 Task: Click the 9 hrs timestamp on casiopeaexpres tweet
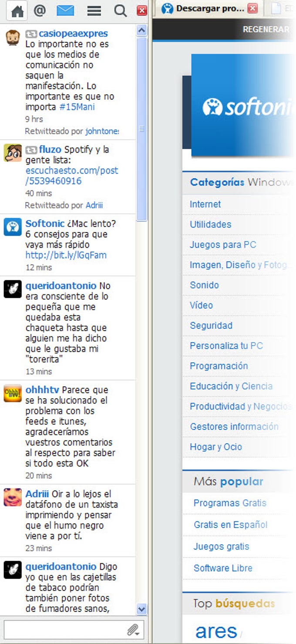pyautogui.click(x=34, y=119)
